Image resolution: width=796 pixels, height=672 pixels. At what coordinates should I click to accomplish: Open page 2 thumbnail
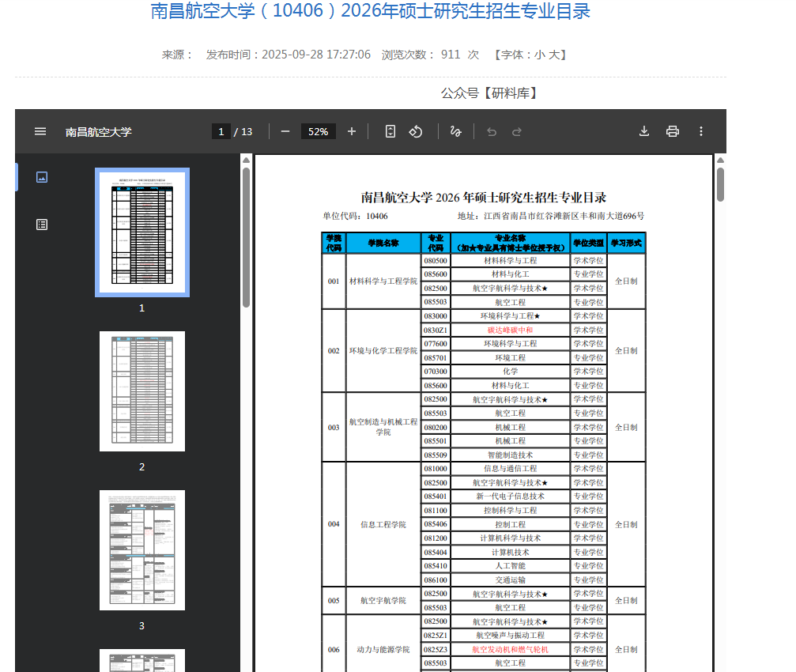pos(142,391)
